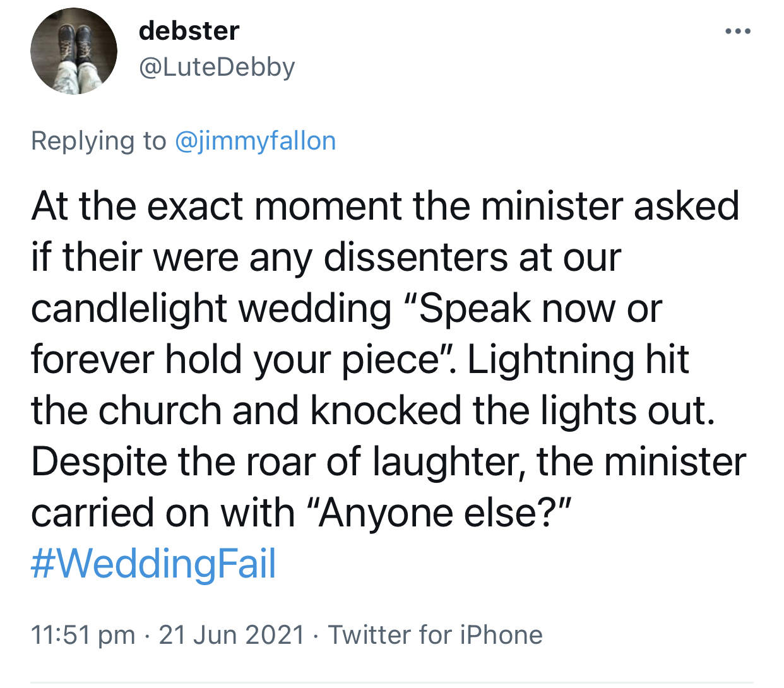Screen dimensions: 784x688
Task: Open the debster display name
Action: [x=189, y=30]
